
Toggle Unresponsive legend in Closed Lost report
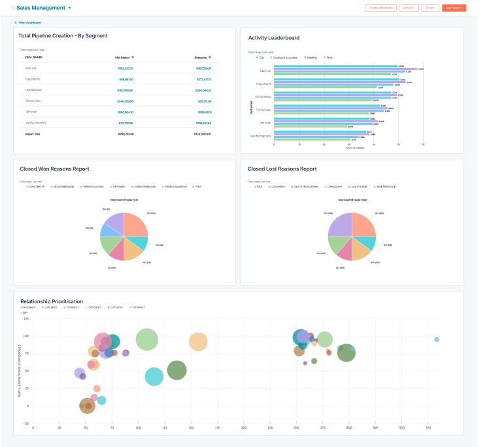tap(333, 186)
